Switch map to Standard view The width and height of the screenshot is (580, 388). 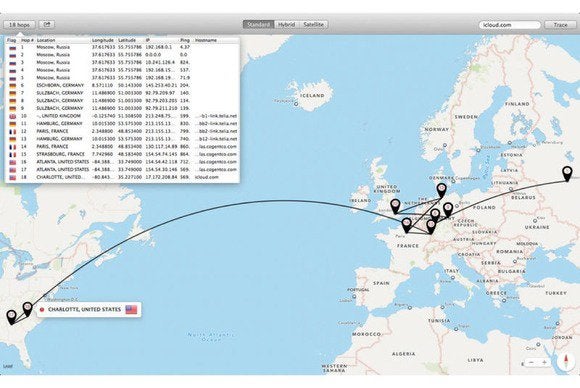259,24
